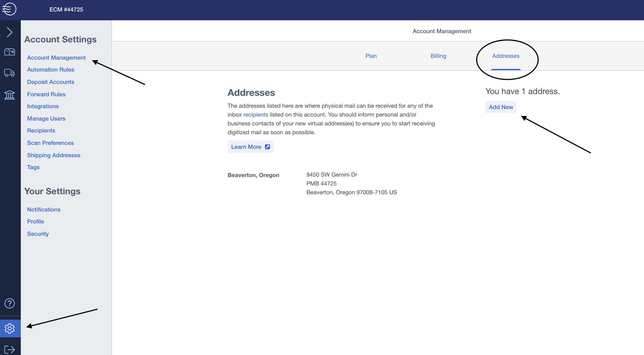Open the help question mark icon

[x=10, y=303]
